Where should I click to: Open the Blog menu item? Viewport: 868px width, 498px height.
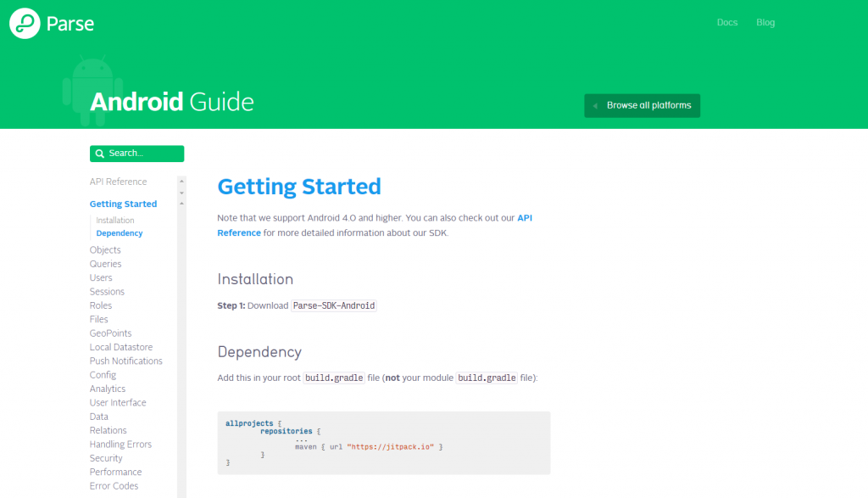[765, 23]
